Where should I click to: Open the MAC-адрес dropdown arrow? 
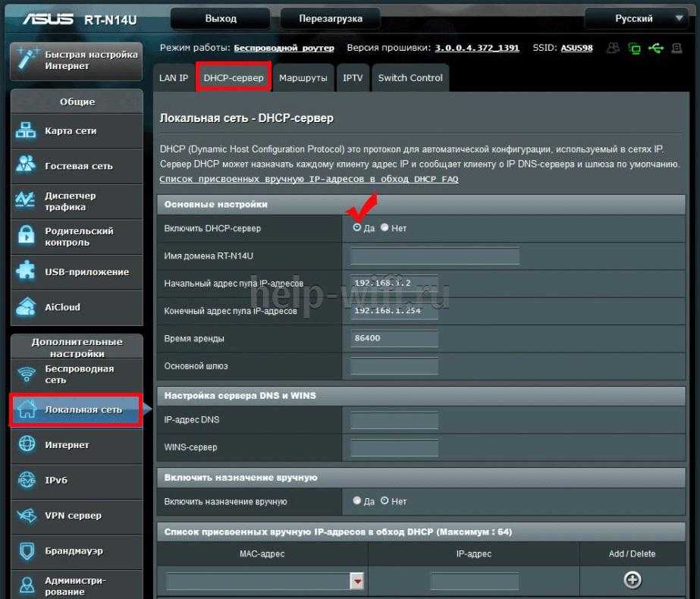[x=356, y=581]
